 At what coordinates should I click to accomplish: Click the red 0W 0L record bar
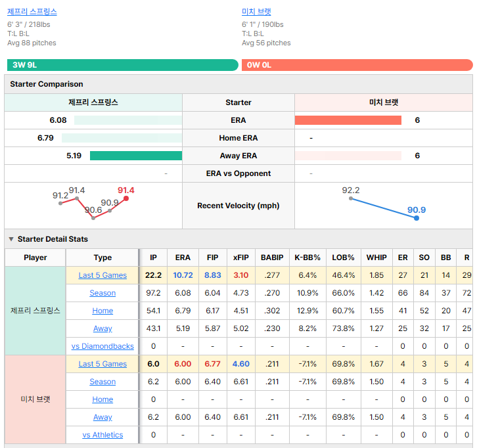pos(357,65)
